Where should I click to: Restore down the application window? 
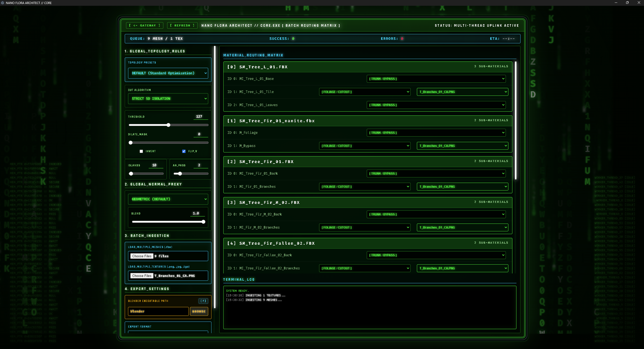[627, 3]
